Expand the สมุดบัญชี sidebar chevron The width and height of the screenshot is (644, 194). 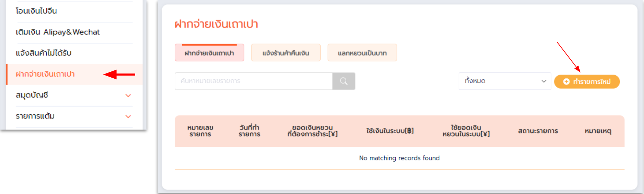coord(128,96)
